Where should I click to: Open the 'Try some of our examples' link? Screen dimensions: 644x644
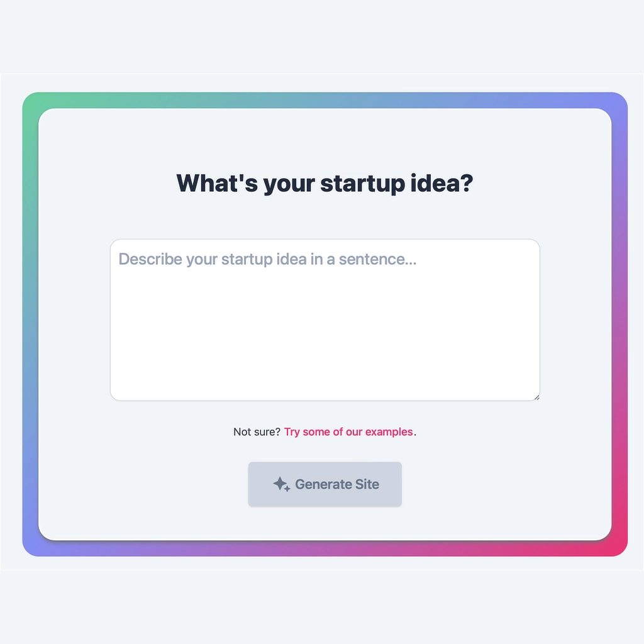(348, 432)
